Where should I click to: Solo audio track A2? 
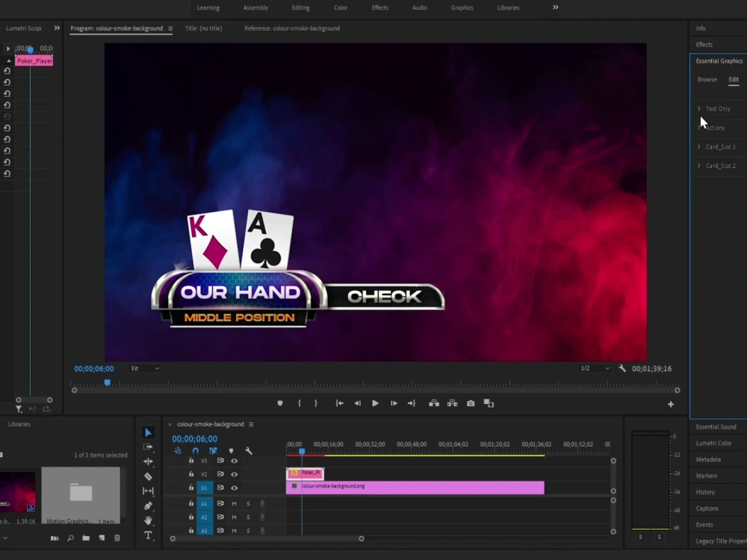pyautogui.click(x=248, y=517)
